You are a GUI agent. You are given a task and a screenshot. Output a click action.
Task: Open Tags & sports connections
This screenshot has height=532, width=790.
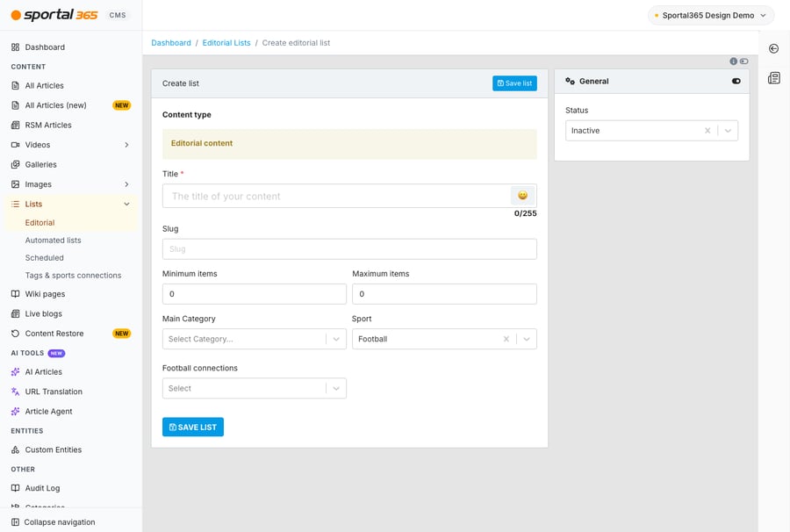(x=73, y=275)
